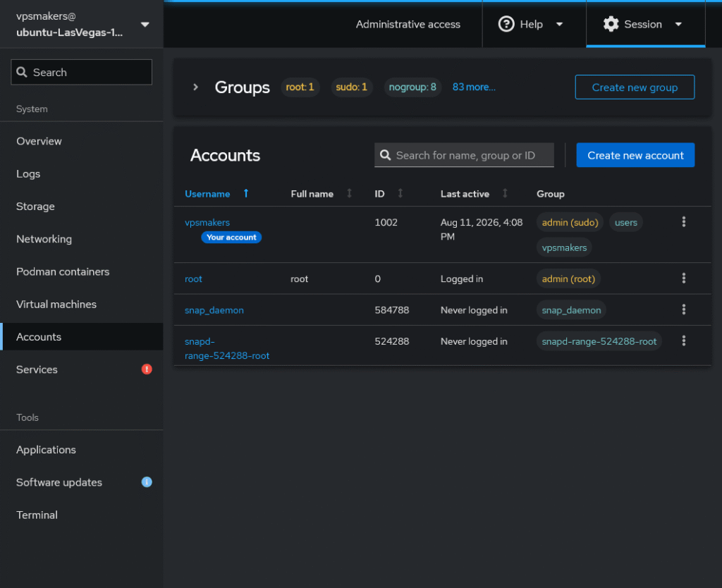Image resolution: width=722 pixels, height=588 pixels.
Task: Open Services in the sidebar
Action: 82,369
